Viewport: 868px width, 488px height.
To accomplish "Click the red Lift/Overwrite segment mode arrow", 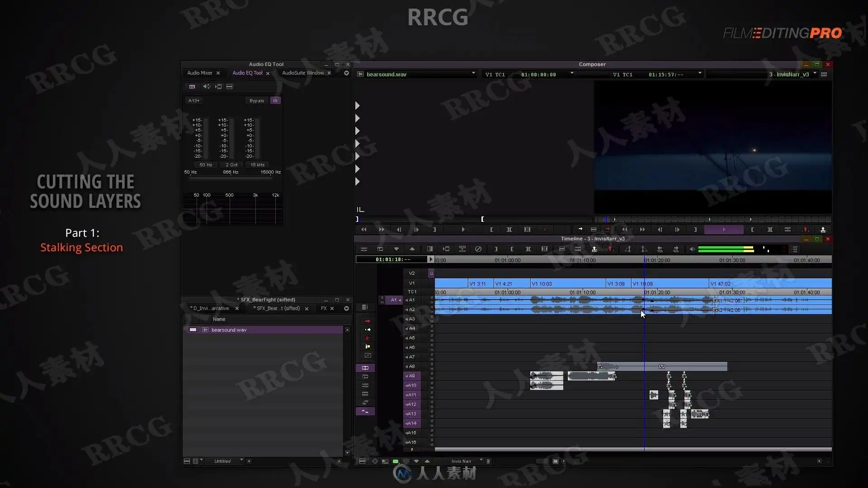I will tap(367, 321).
